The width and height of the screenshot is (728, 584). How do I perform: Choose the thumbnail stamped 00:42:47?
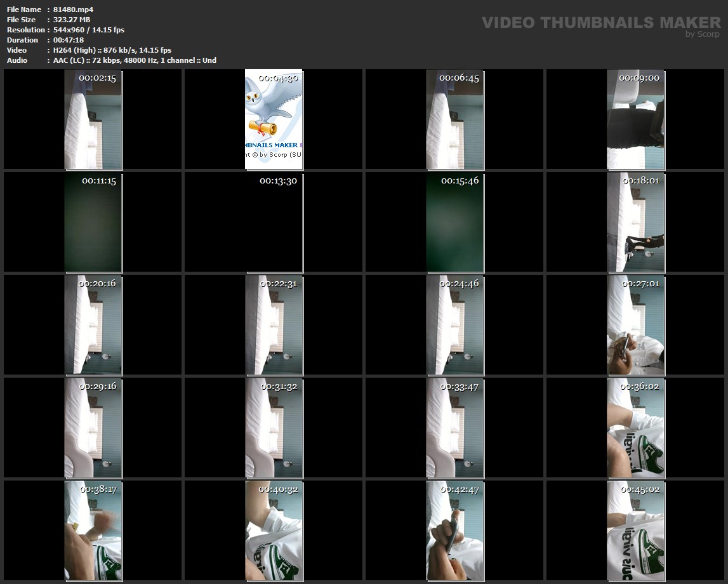click(x=455, y=531)
